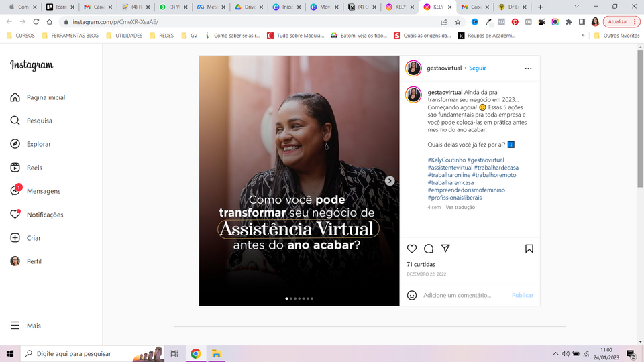This screenshot has width=644, height=362.
Task: Click the comment input field
Action: 465,295
